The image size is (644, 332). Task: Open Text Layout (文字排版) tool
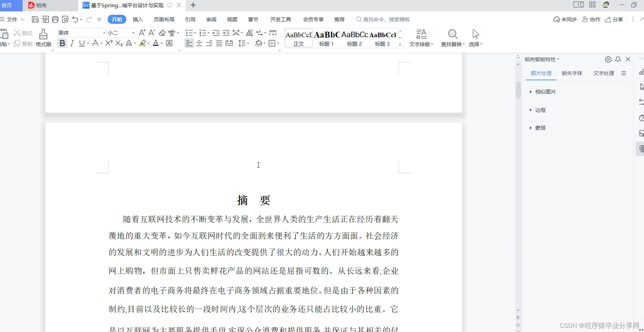(x=421, y=38)
